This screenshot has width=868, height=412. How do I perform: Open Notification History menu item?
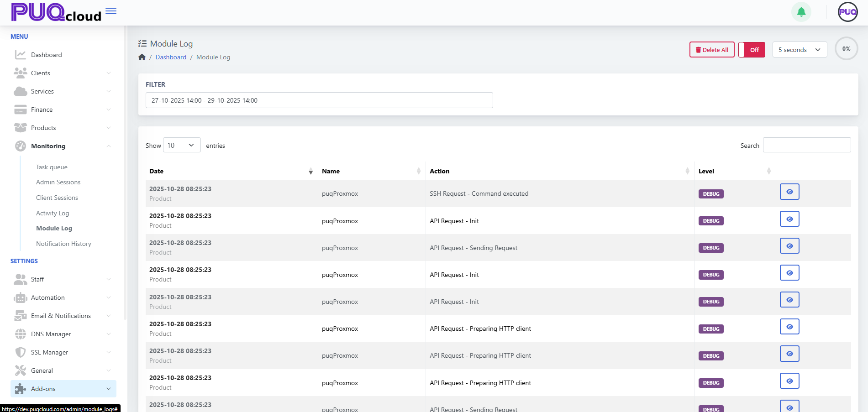coord(63,244)
